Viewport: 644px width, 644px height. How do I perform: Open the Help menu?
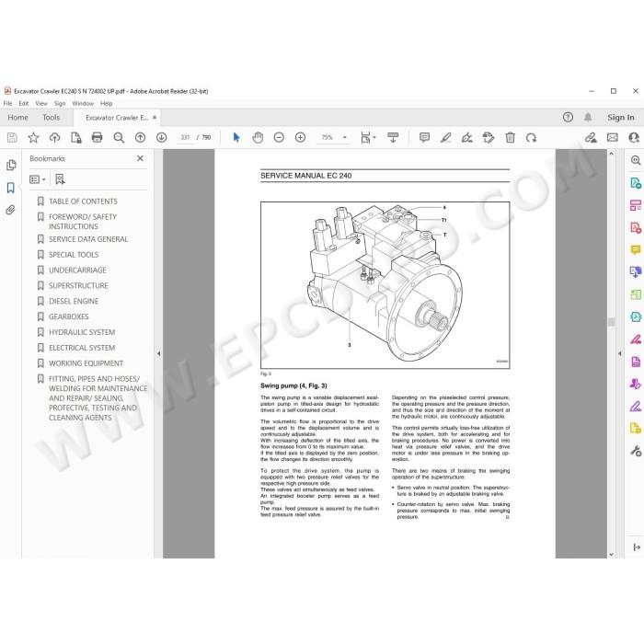tap(107, 103)
